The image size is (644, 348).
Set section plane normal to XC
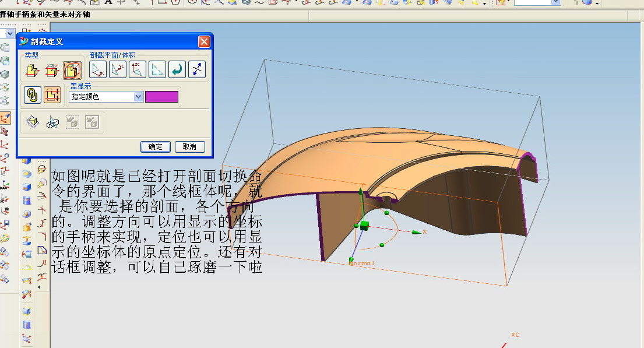pos(98,69)
